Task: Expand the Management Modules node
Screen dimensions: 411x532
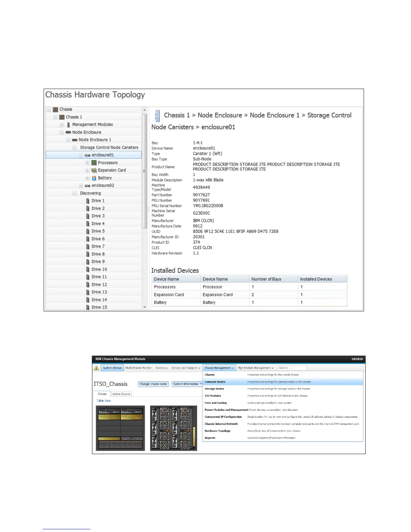Action: pyautogui.click(x=62, y=125)
